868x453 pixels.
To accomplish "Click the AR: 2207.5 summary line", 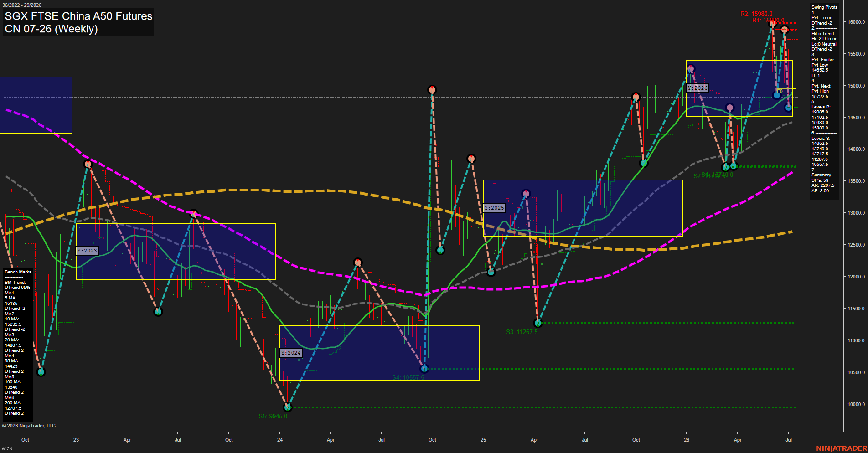I will click(x=823, y=185).
